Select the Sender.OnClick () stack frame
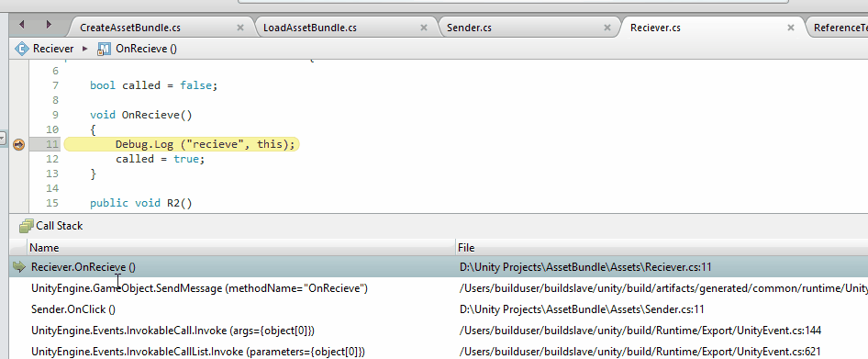Screen dimensions: 868x359 click(73, 309)
